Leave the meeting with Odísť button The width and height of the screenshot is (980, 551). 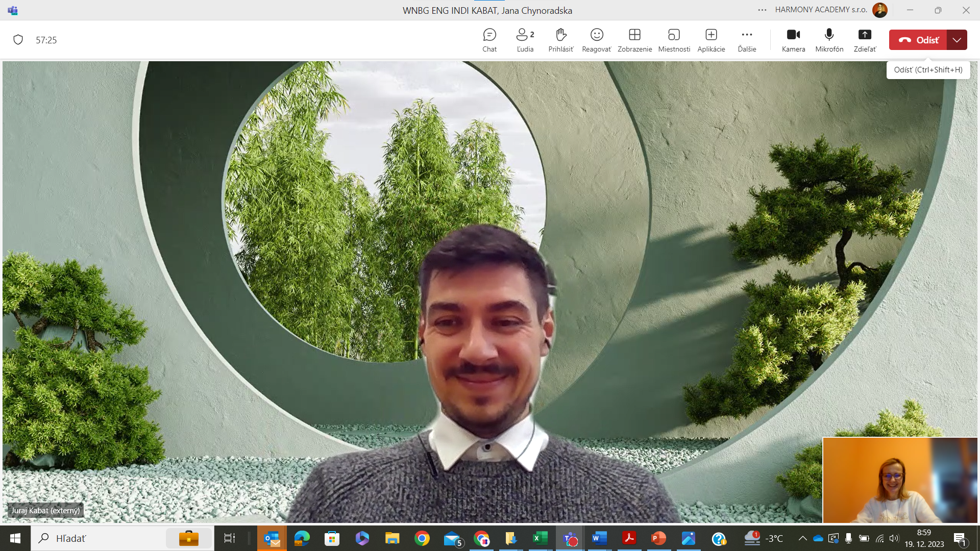(918, 40)
